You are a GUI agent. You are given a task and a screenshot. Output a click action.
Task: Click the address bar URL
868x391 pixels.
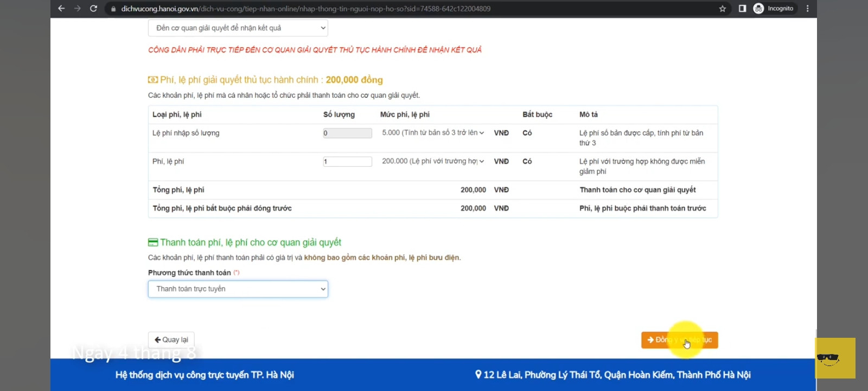[306, 9]
